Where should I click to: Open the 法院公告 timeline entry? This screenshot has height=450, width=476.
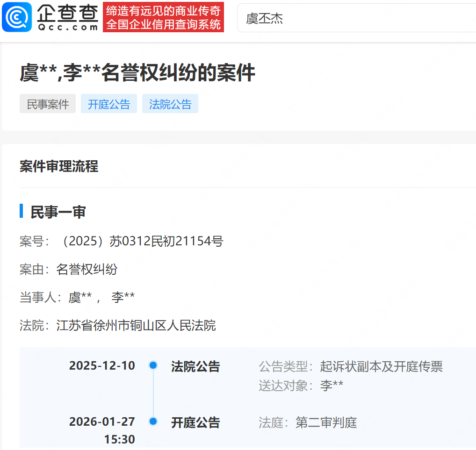click(x=195, y=366)
